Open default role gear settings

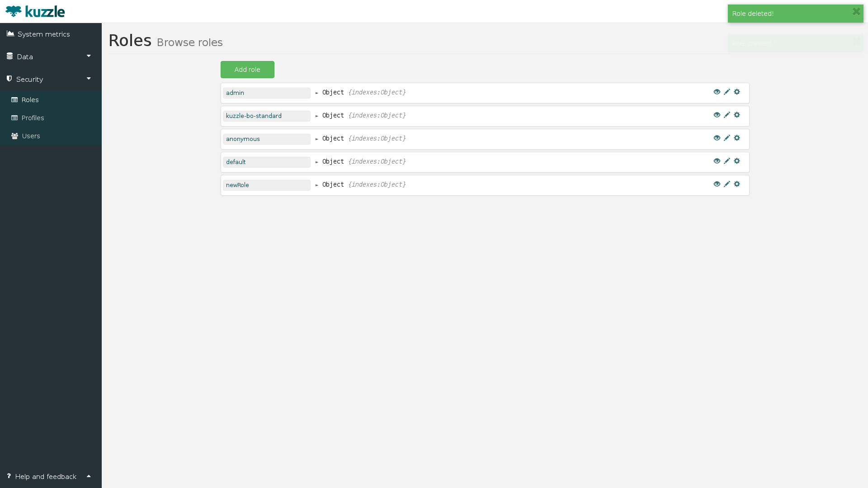pos(737,161)
